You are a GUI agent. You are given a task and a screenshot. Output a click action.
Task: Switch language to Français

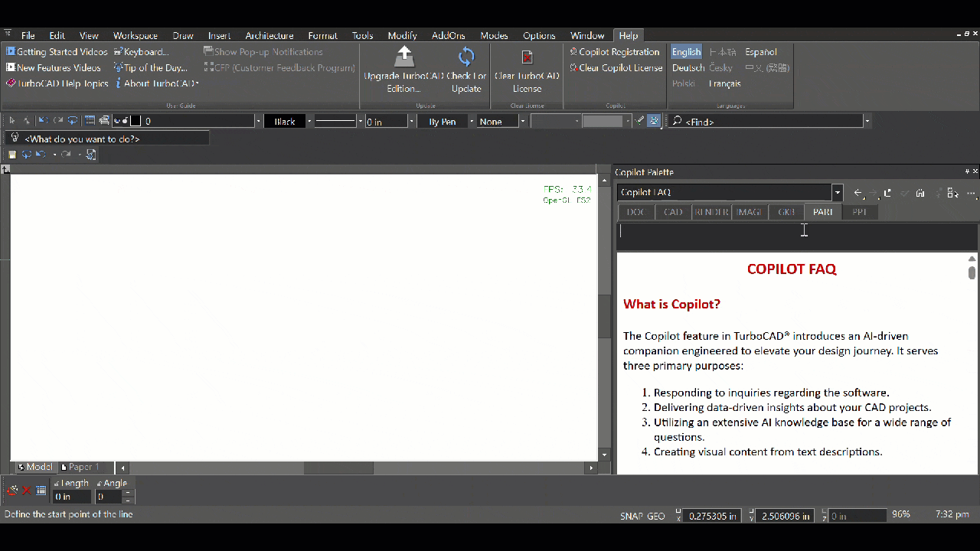coord(724,84)
